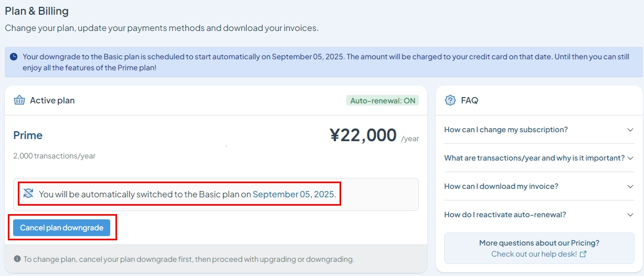Click the Auto-renewal: ON badge
644x276 pixels.
pyautogui.click(x=383, y=100)
